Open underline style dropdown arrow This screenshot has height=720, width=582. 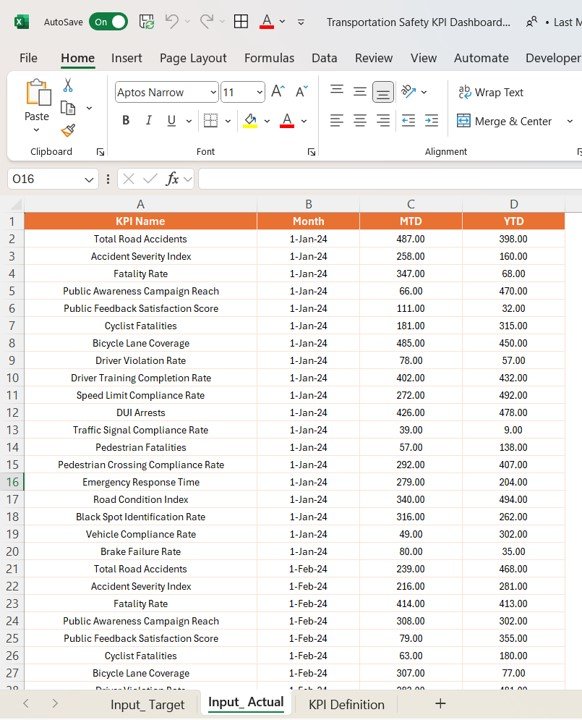(189, 121)
